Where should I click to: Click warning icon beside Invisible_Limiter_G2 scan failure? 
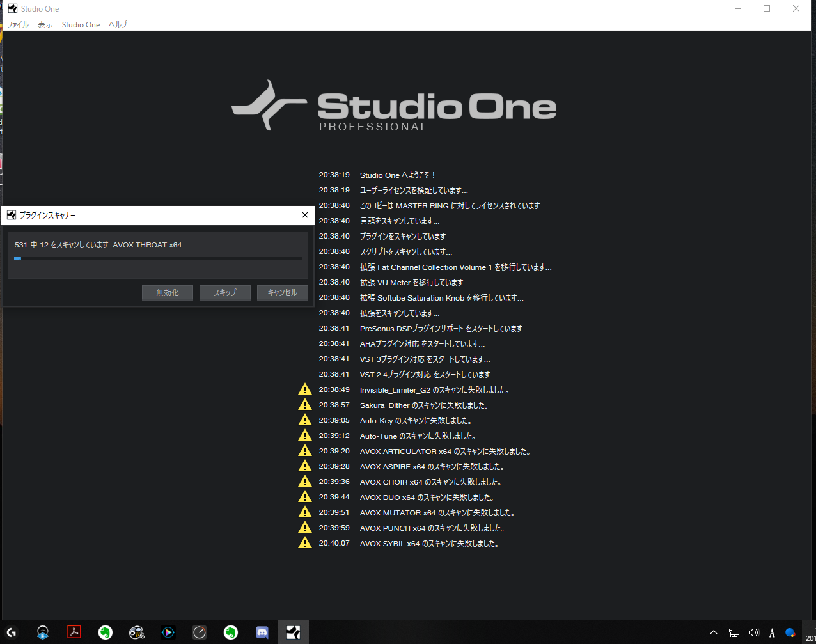pos(305,389)
